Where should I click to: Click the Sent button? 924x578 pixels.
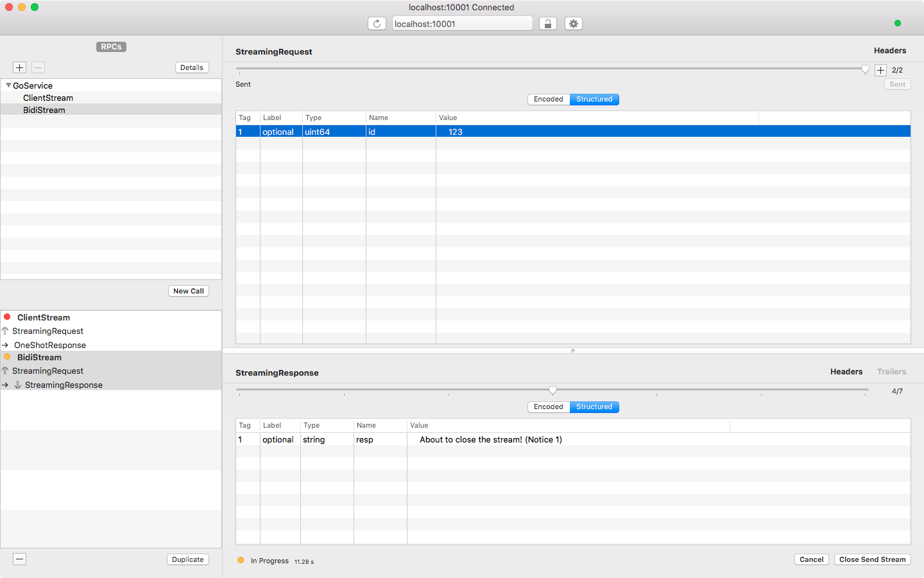(898, 84)
